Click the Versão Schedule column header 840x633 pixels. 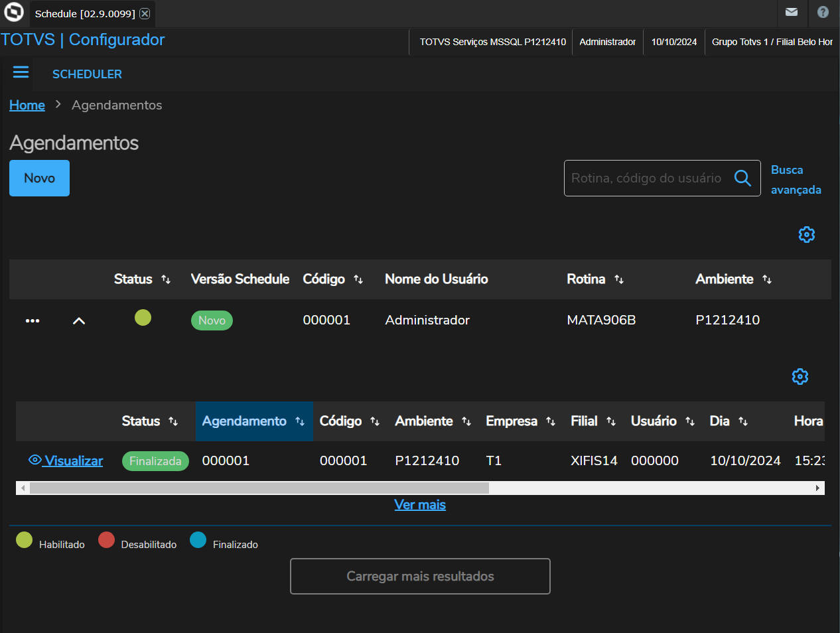click(x=240, y=279)
